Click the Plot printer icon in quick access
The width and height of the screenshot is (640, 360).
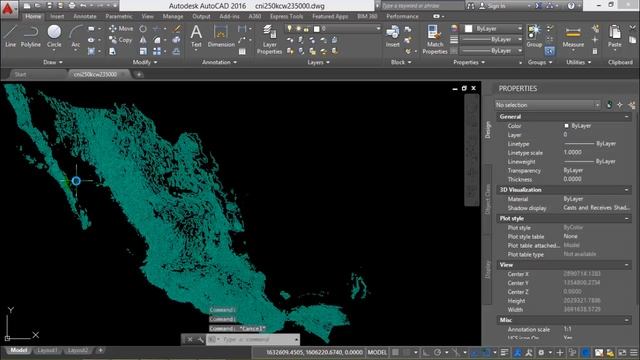pos(72,6)
